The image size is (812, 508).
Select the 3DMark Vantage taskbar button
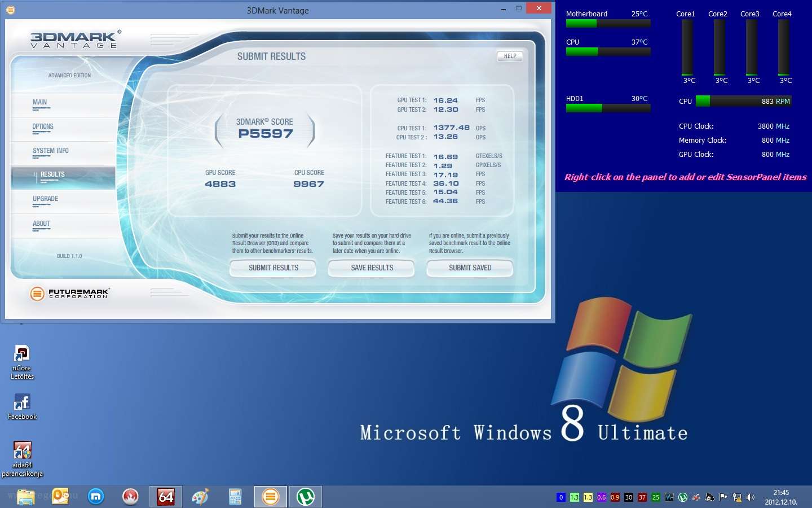click(x=271, y=497)
